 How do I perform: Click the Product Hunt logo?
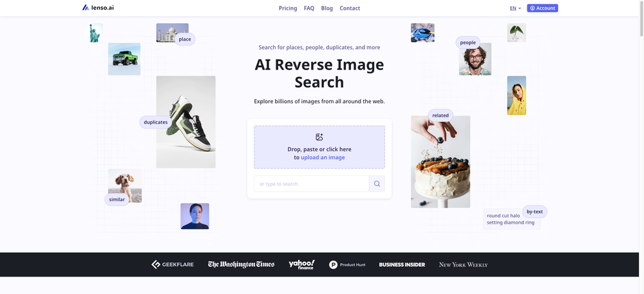pos(347,264)
